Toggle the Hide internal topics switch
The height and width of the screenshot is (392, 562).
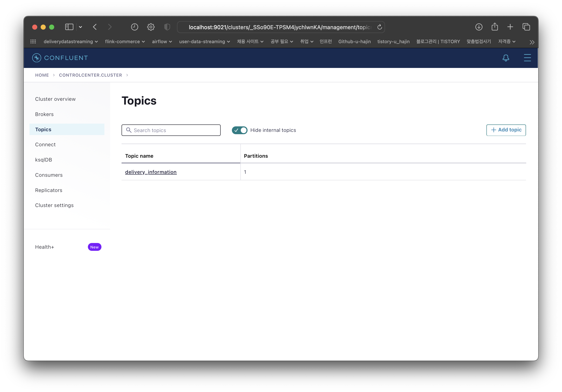click(x=239, y=130)
